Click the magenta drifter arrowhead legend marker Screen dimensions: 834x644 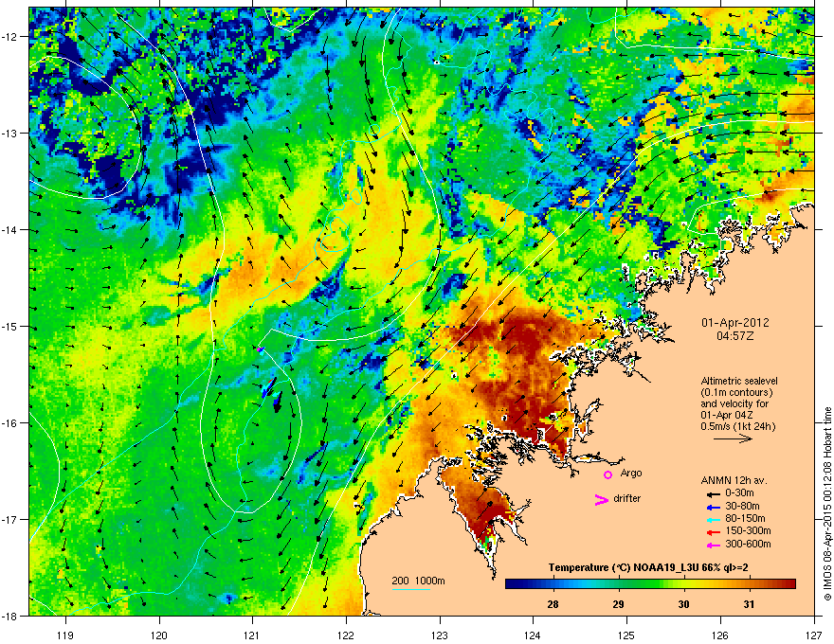tap(601, 499)
